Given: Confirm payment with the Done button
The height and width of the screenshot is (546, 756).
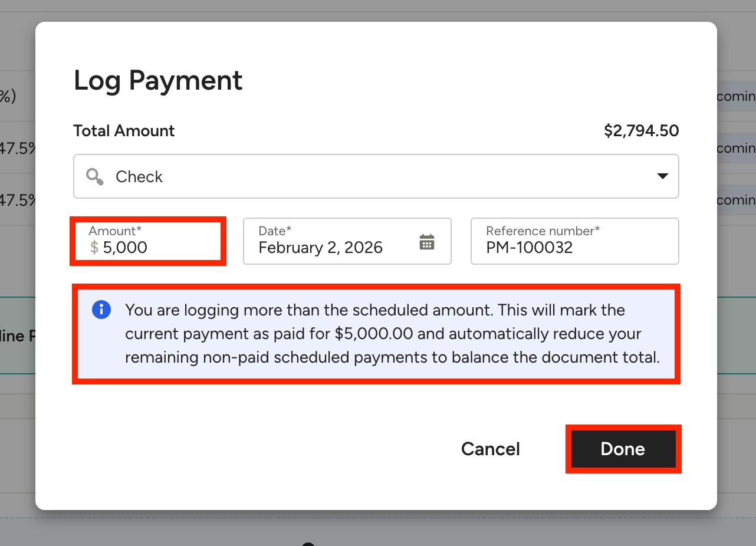Looking at the screenshot, I should [623, 449].
